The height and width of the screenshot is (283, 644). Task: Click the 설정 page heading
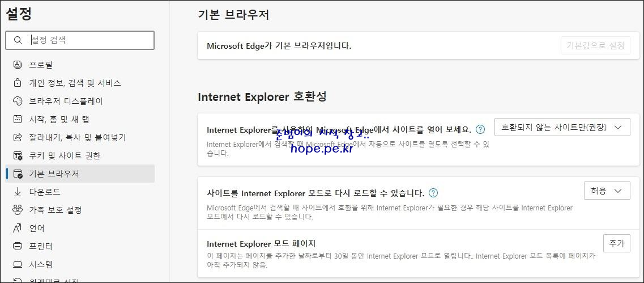(19, 14)
